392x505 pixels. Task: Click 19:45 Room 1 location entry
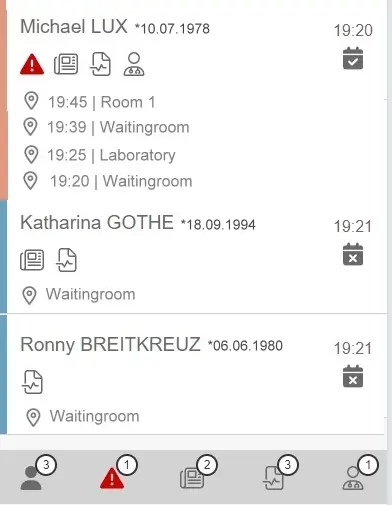pos(90,102)
